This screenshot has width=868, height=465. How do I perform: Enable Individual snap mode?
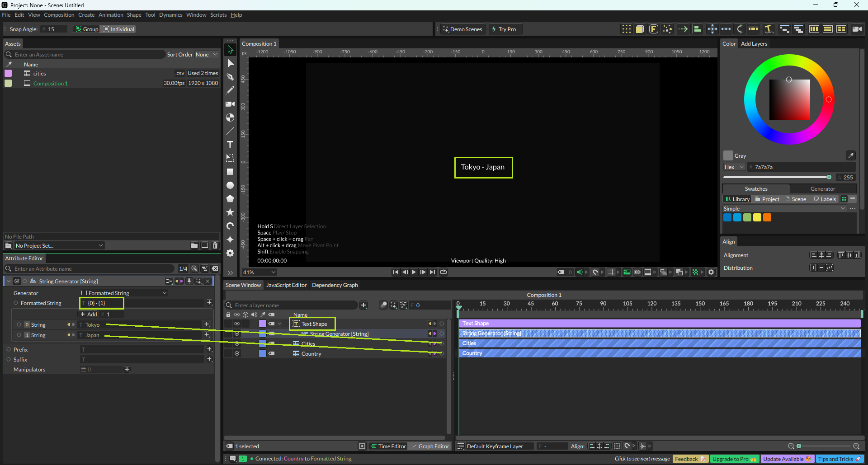(119, 29)
